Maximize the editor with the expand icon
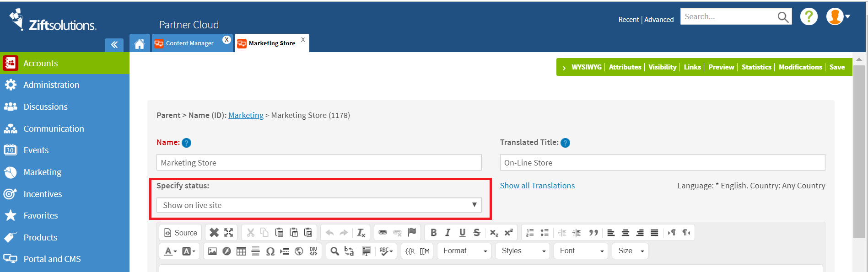 [x=228, y=233]
